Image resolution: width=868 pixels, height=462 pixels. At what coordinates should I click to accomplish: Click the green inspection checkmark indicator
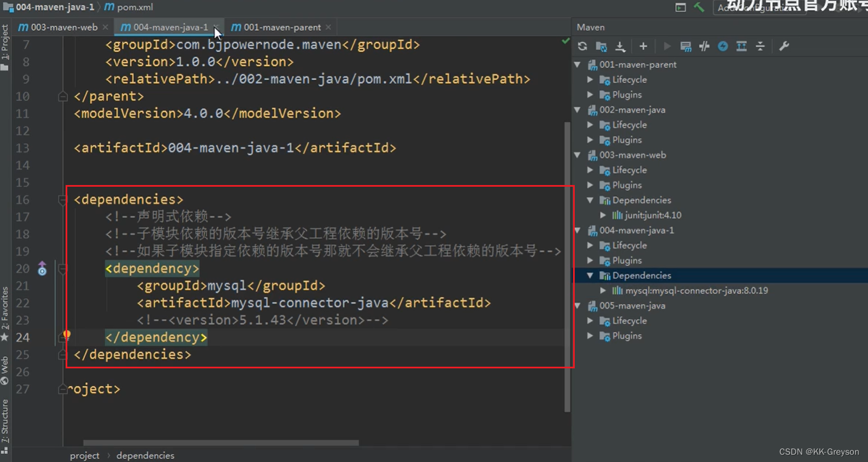[x=565, y=41]
